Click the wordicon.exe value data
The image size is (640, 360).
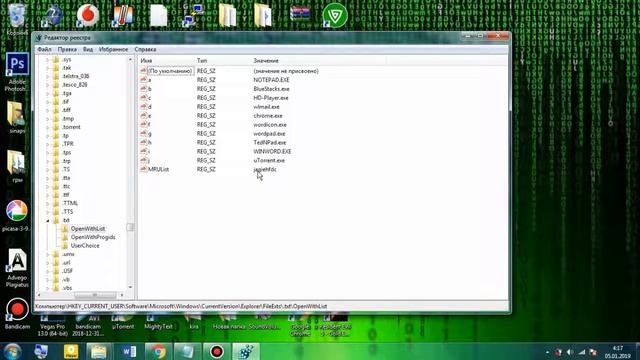270,124
